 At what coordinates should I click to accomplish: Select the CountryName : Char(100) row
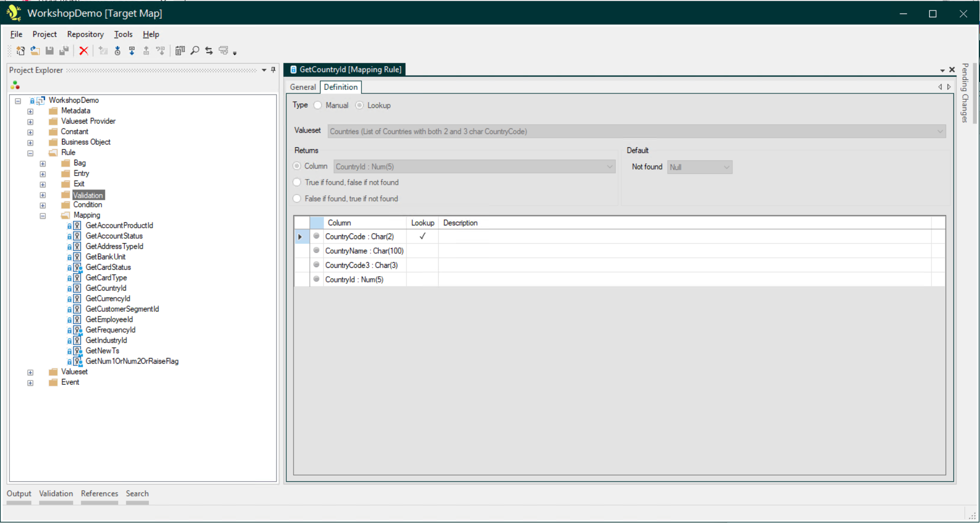(364, 251)
